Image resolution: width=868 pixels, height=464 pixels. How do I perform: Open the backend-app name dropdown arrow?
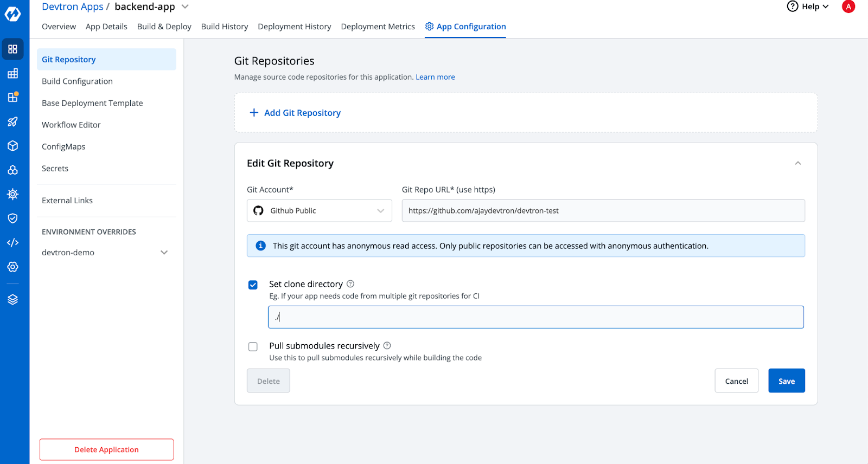(185, 7)
